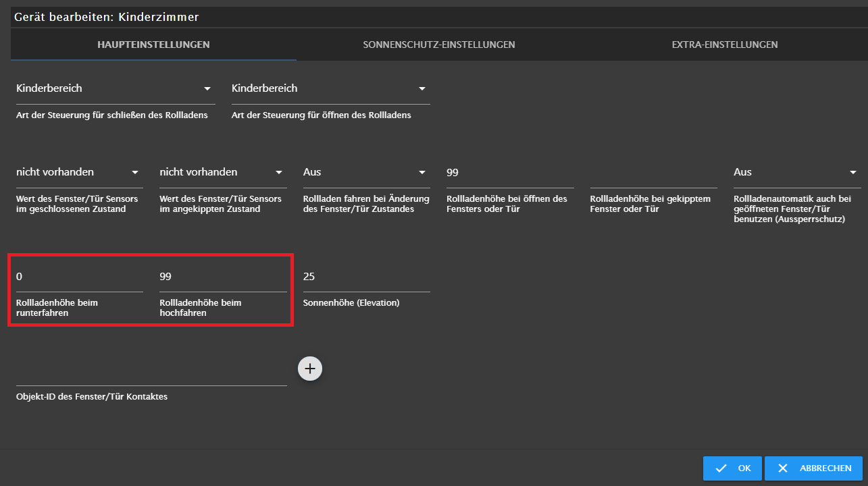Click label 'Wert des Fenster/Tür Sensors im angekippten Zustand'
Viewport: 868px width, 486px height.
(221, 204)
